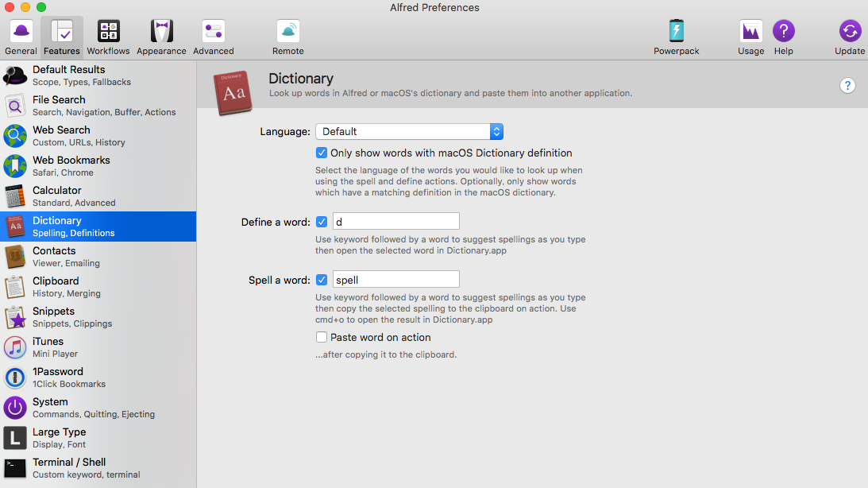
Task: Select the Calculator label
Action: [57, 190]
